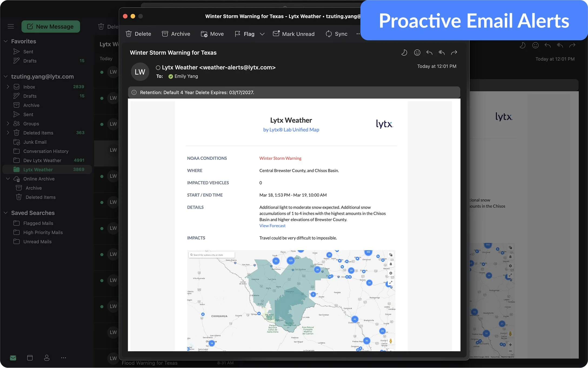Image resolution: width=588 pixels, height=368 pixels.
Task: Open the View Forecast link
Action: pyautogui.click(x=272, y=226)
